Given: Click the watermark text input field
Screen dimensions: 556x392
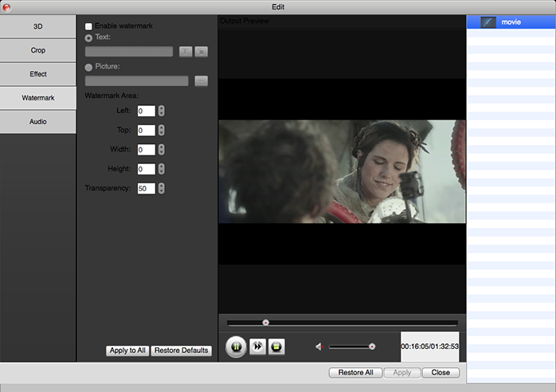Looking at the screenshot, I should 129,52.
